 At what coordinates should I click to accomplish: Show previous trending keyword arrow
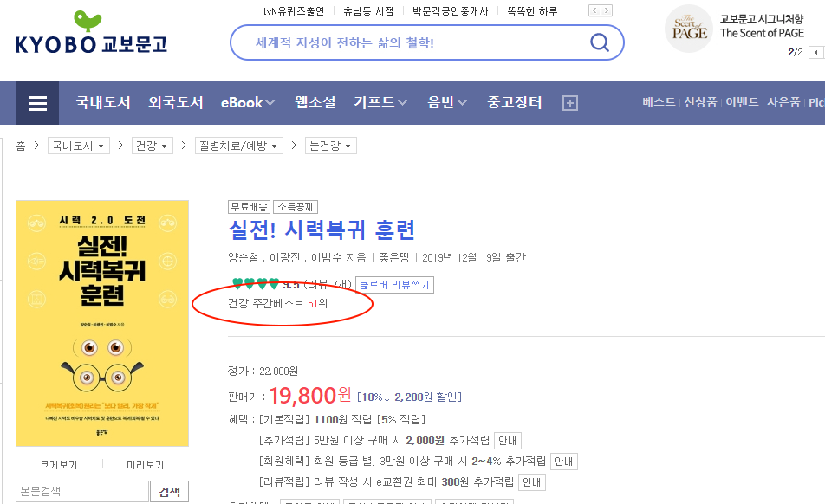(594, 10)
